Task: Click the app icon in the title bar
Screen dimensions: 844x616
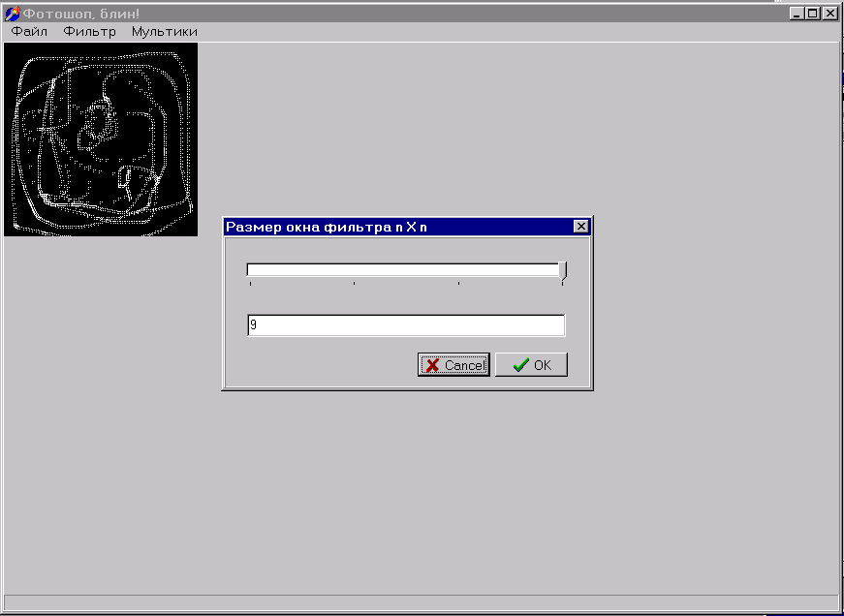Action: (12, 14)
